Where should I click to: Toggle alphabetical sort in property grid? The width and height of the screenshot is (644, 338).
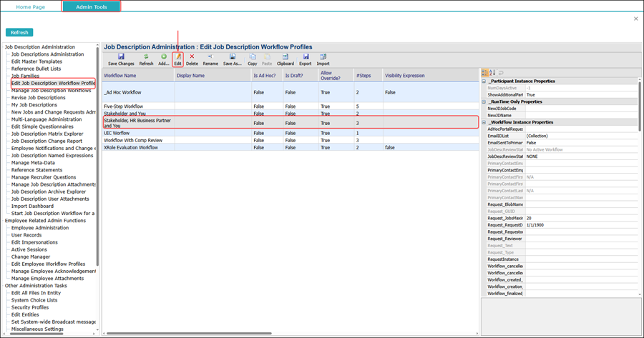(x=492, y=73)
